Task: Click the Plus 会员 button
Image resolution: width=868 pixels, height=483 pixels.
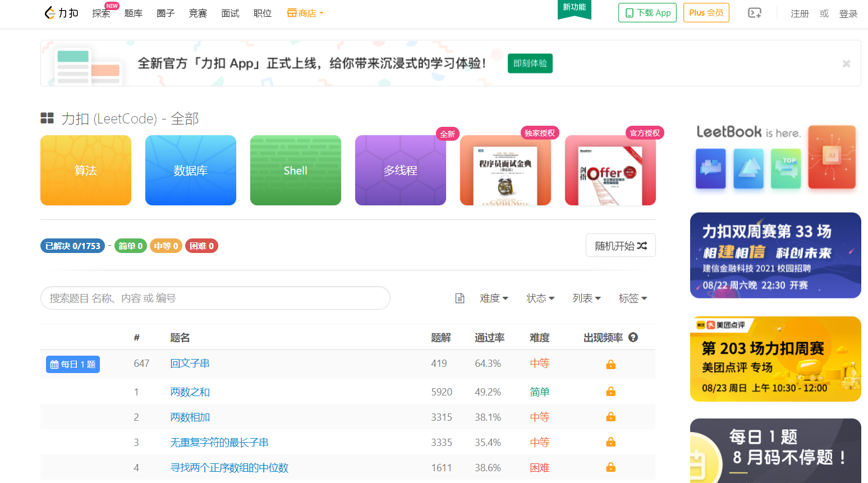Action: [706, 12]
